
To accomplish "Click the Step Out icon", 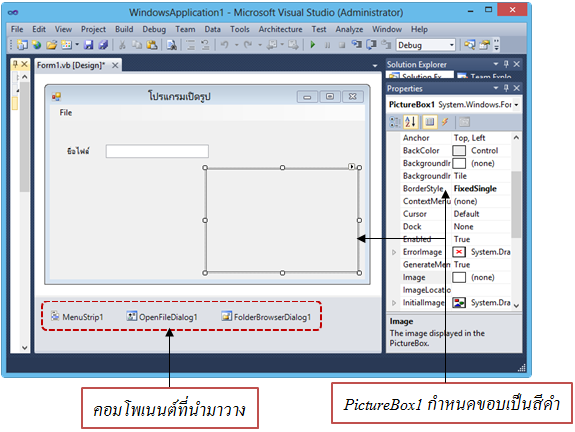I will click(x=386, y=45).
